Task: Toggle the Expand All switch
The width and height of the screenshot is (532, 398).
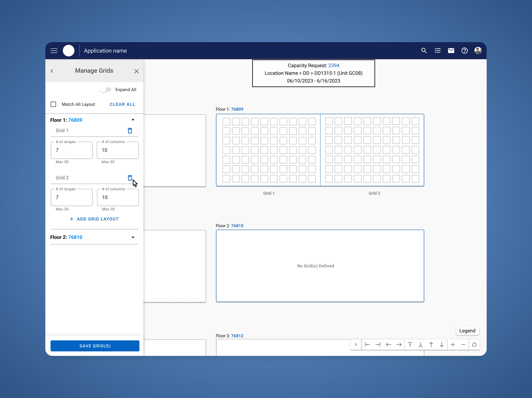Action: (106, 90)
